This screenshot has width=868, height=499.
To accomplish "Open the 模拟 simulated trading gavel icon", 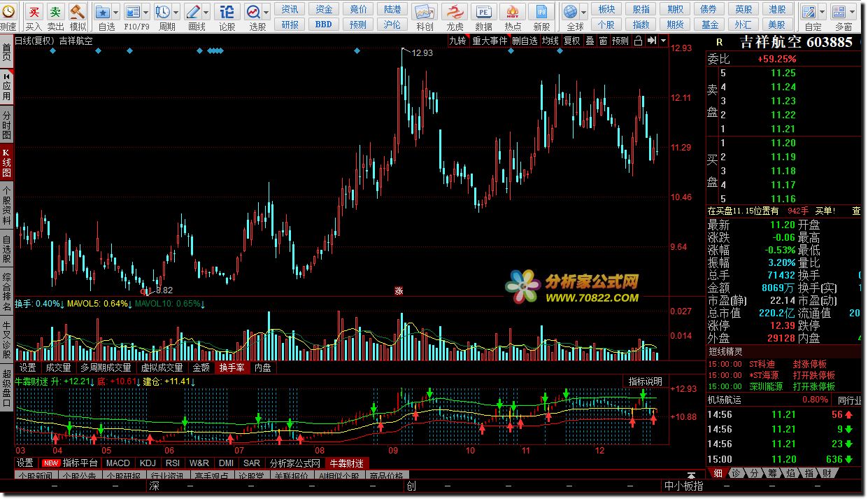I will pos(77,12).
